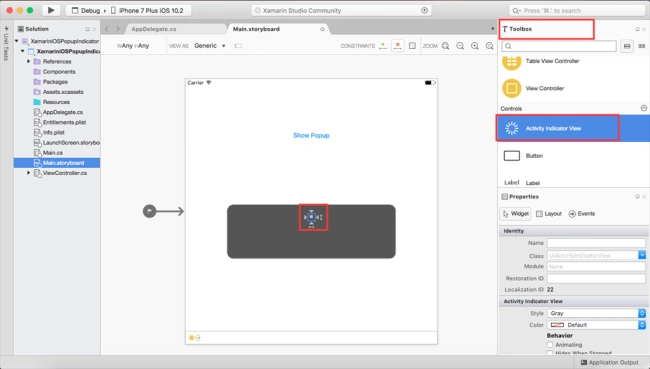Toggle Toolbox list view layout icon

[x=627, y=46]
